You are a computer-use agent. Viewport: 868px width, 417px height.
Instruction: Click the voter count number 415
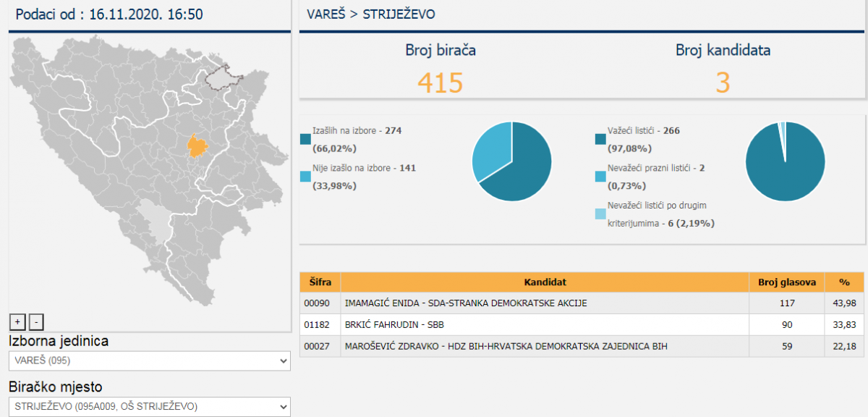(x=440, y=83)
